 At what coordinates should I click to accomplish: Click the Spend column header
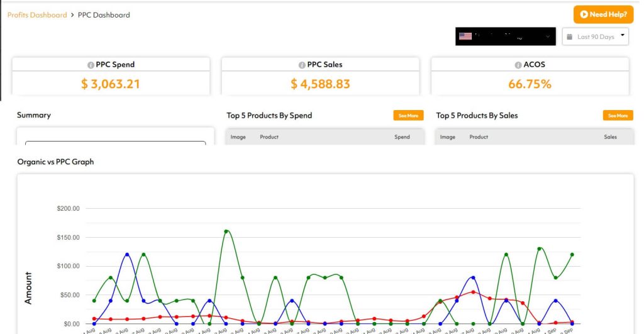click(402, 136)
